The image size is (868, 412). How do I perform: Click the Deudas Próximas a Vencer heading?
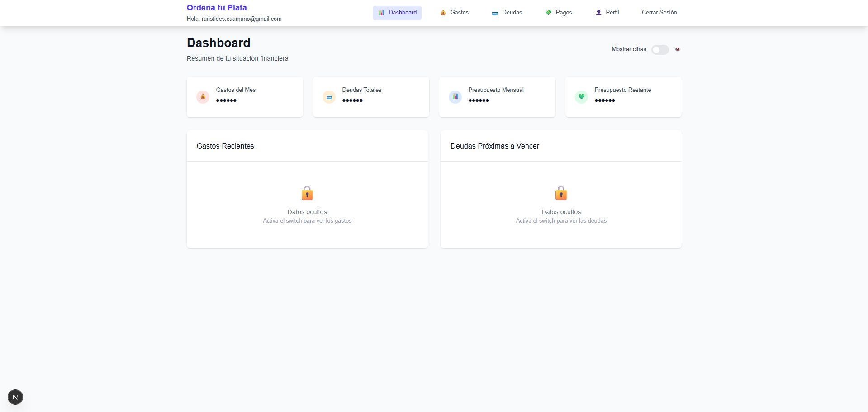pyautogui.click(x=494, y=146)
